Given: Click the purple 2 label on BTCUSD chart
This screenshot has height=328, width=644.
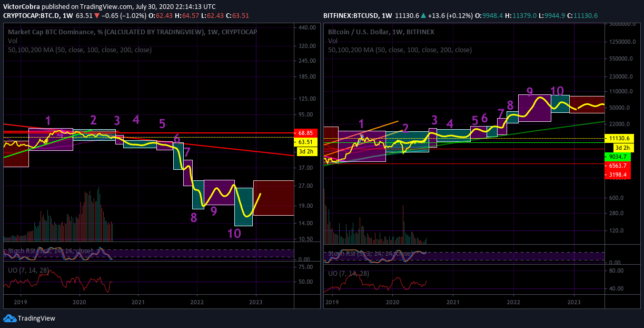Looking at the screenshot, I should tap(405, 127).
